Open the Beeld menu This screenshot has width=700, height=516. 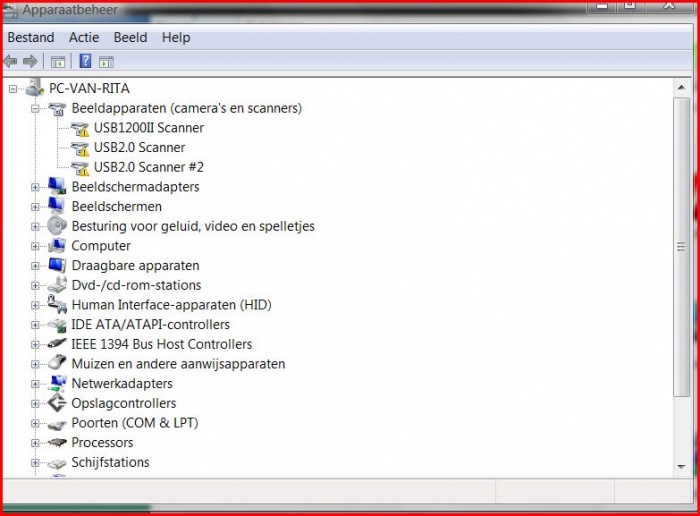(130, 37)
